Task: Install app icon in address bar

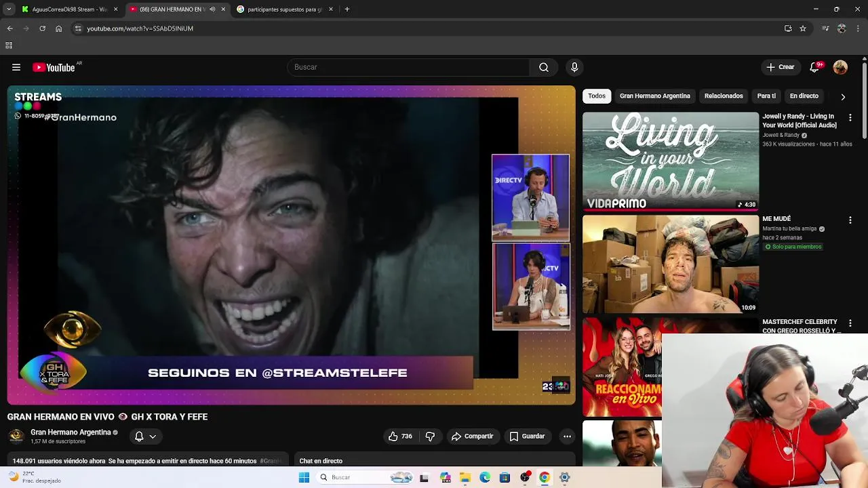Action: coord(788,28)
